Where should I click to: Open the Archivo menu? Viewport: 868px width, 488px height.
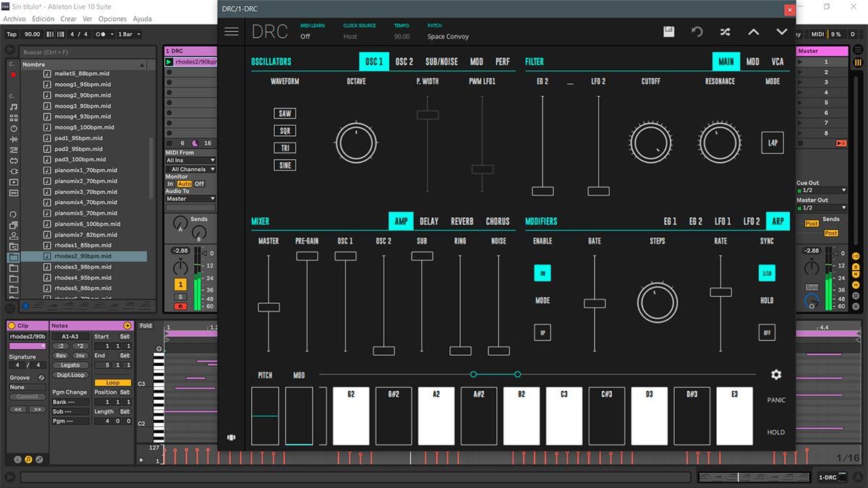(x=14, y=19)
